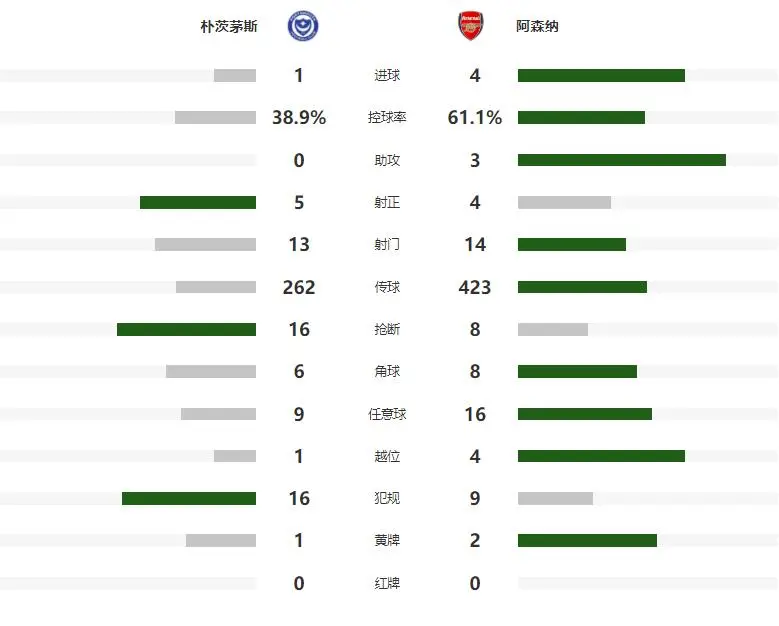The image size is (779, 626).
Task: Click Portsmouth's 38.9% possession bar
Action: 215,118
